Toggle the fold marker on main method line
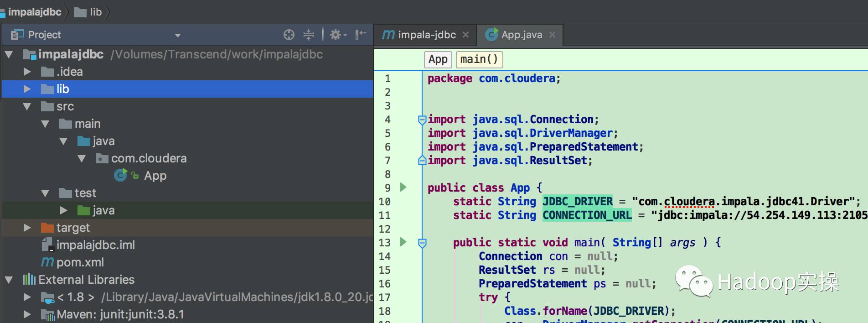The image size is (868, 323). 422,243
